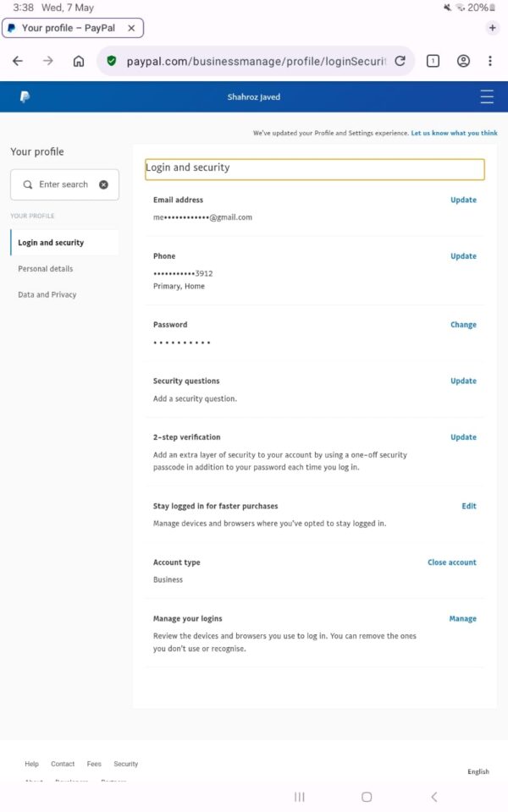
Task: Select Personal details in sidebar
Action: (x=46, y=269)
